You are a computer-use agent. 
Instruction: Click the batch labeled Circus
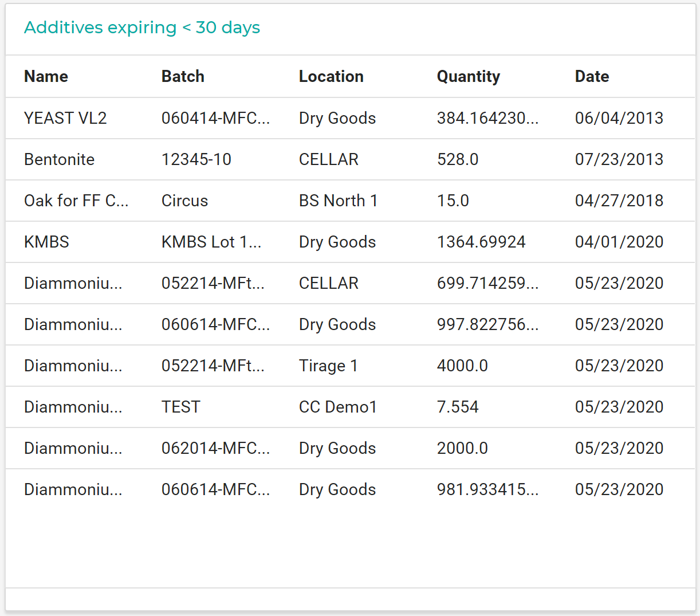click(x=184, y=201)
